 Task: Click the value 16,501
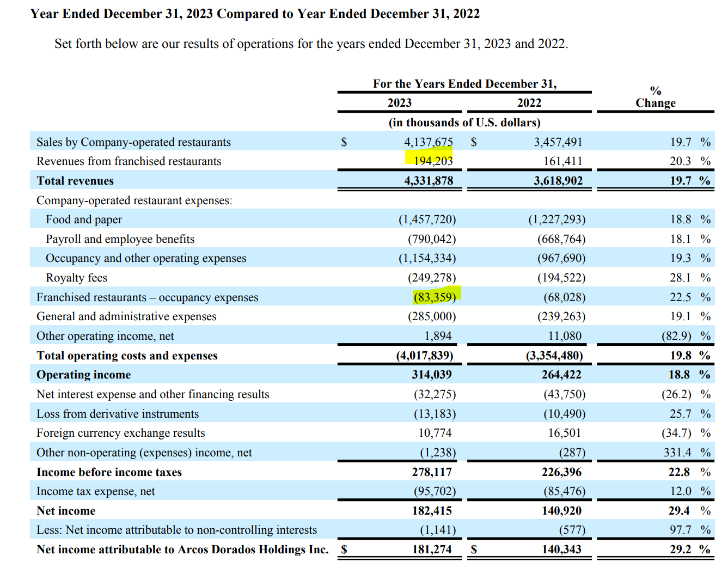pos(565,433)
